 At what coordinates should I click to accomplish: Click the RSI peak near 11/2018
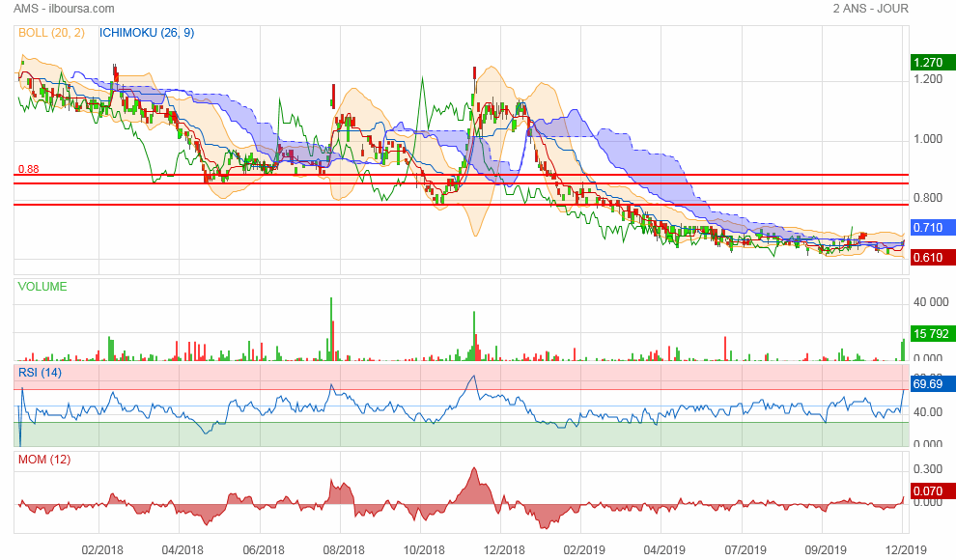click(472, 378)
